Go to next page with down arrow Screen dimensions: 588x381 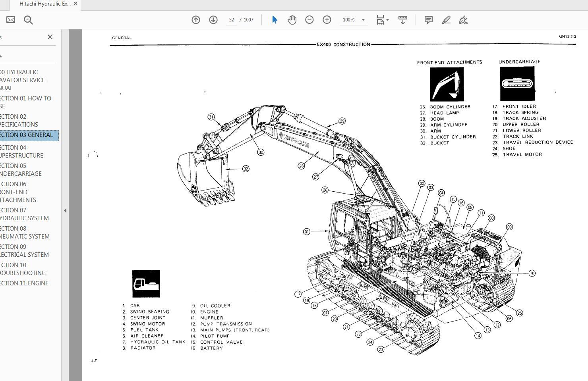pyautogui.click(x=213, y=20)
